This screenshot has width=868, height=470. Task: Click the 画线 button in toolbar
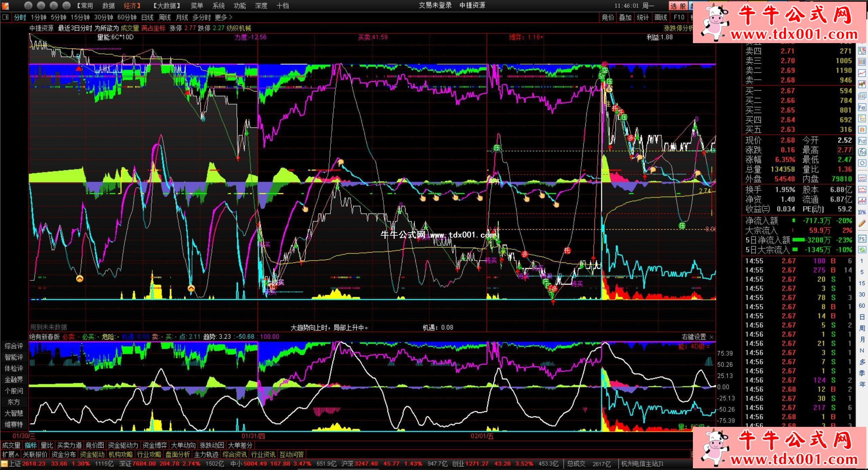[660, 17]
